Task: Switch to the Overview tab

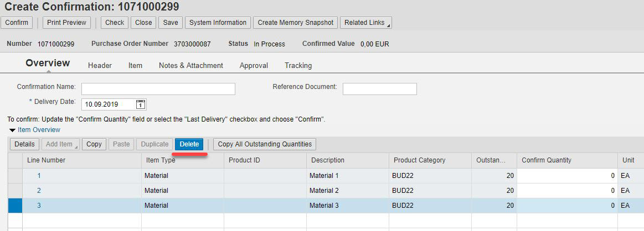Action: click(x=48, y=63)
